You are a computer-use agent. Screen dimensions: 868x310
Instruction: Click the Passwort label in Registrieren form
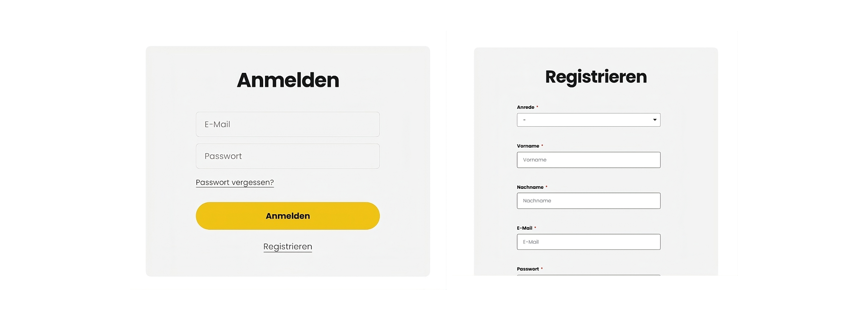tap(528, 269)
